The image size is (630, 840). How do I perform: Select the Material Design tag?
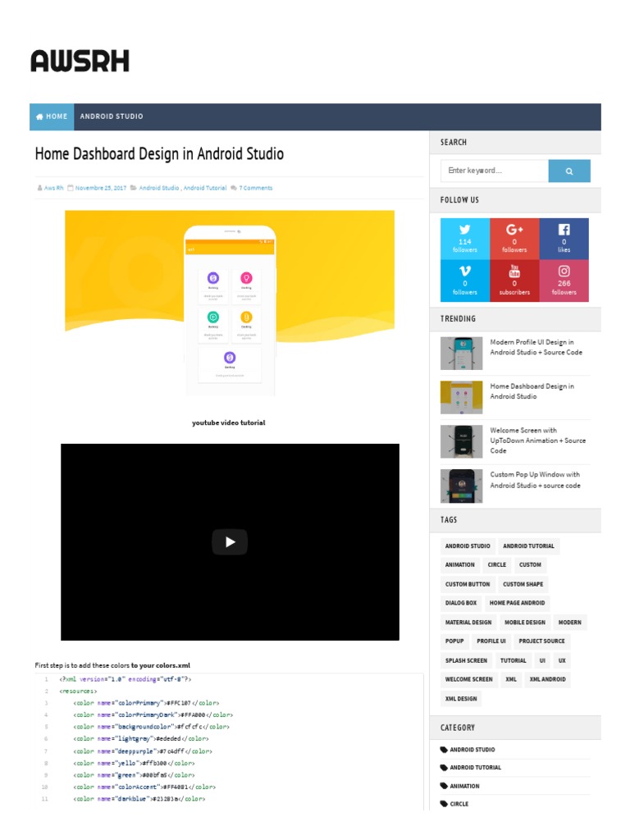point(468,623)
